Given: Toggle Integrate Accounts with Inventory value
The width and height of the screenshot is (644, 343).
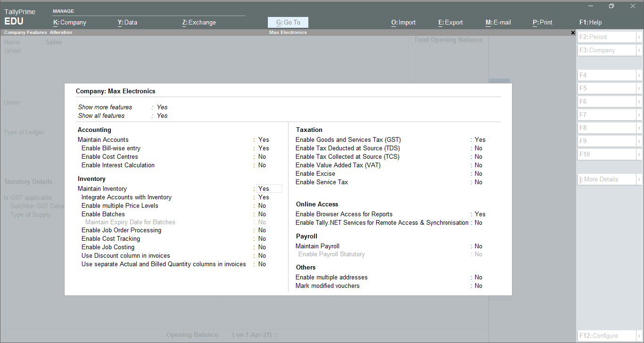Looking at the screenshot, I should [x=264, y=197].
